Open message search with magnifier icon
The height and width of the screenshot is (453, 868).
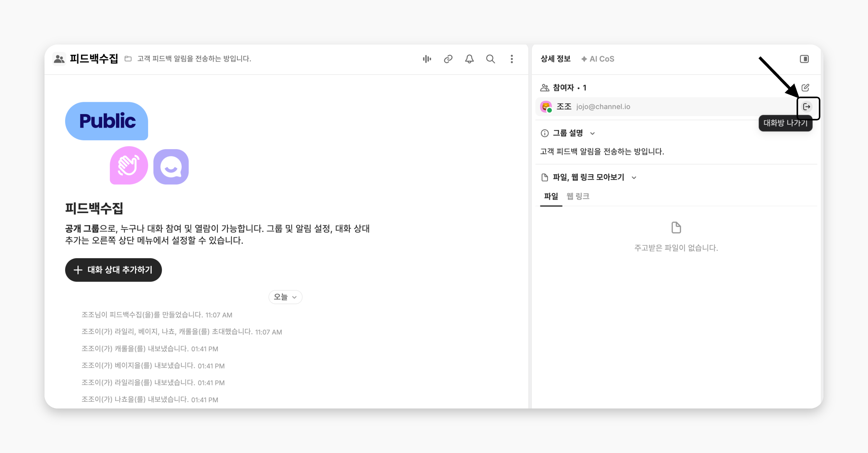click(490, 59)
